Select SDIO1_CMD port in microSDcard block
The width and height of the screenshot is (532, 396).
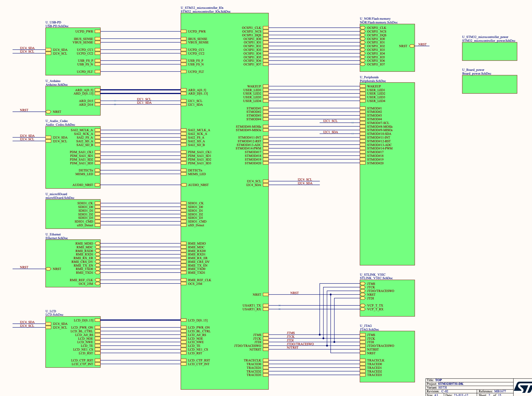pos(98,221)
